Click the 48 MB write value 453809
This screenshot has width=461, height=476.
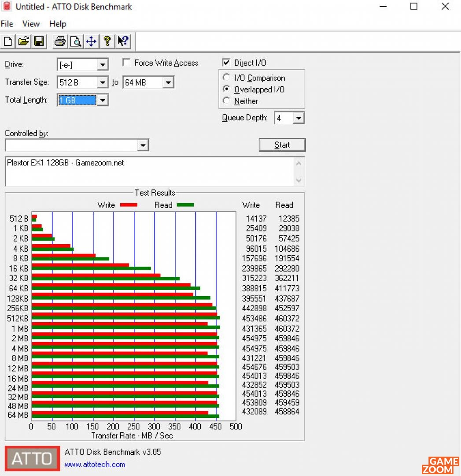coord(254,403)
